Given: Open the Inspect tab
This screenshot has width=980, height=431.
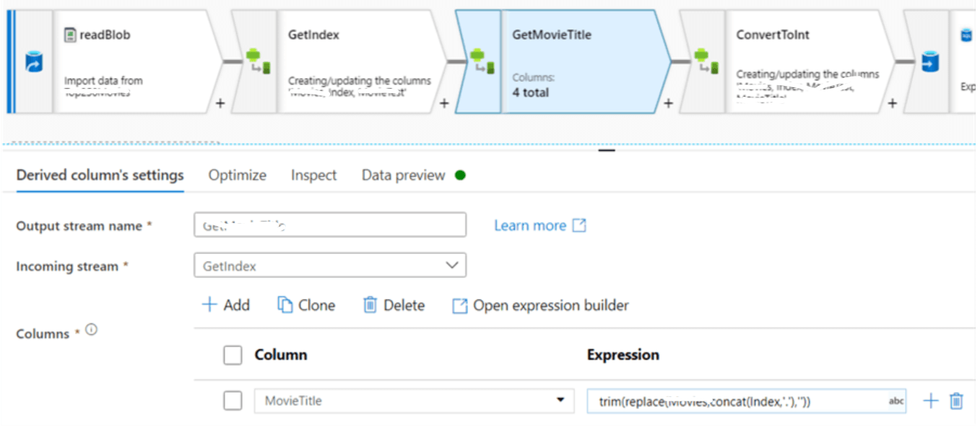Looking at the screenshot, I should (313, 175).
